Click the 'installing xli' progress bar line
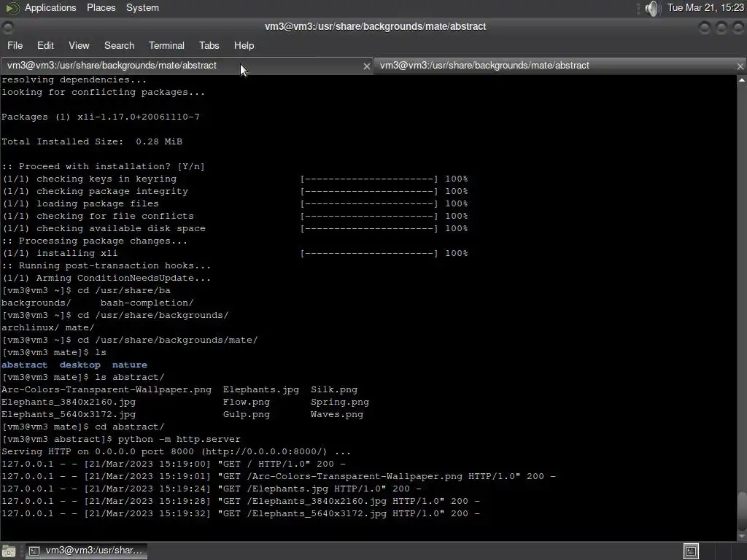Viewport: 747px width, 560px height. pyautogui.click(x=235, y=253)
